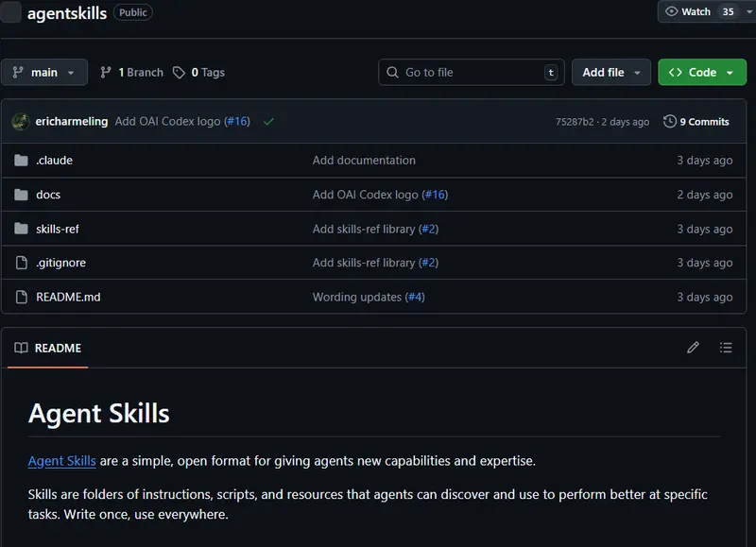
Task: Open the Agent Skills hyperlink
Action: (61, 460)
